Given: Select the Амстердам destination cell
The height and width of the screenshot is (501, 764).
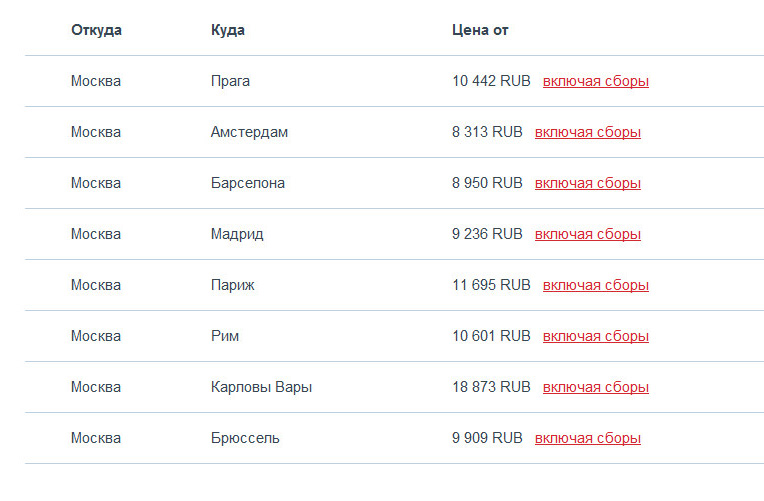Looking at the screenshot, I should click(x=249, y=132).
